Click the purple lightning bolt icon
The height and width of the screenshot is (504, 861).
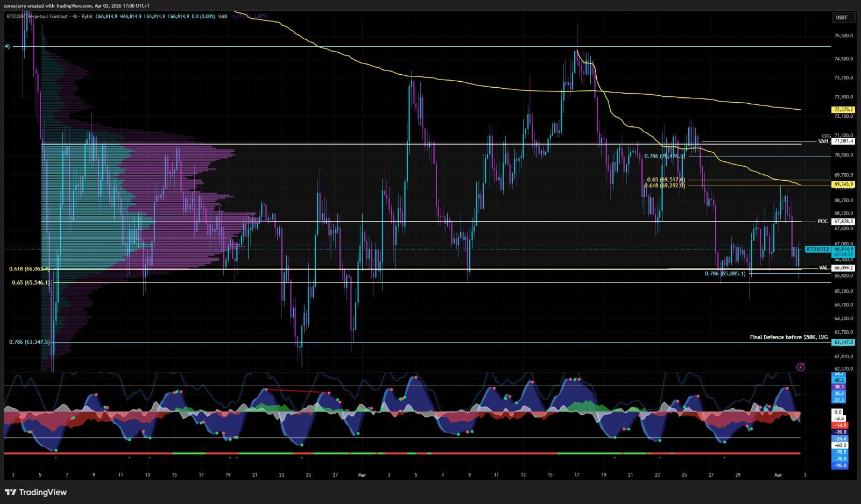(x=800, y=367)
